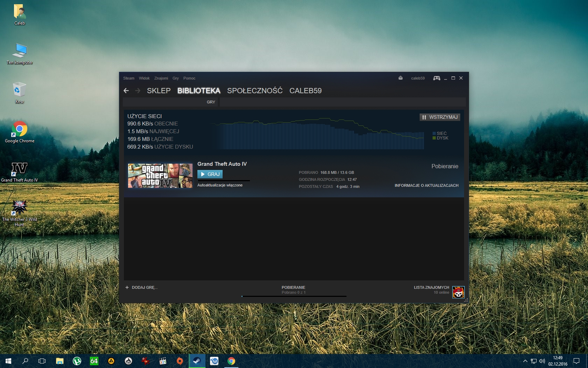Open uTorrent from the taskbar
This screenshot has width=588, height=368.
click(x=77, y=361)
